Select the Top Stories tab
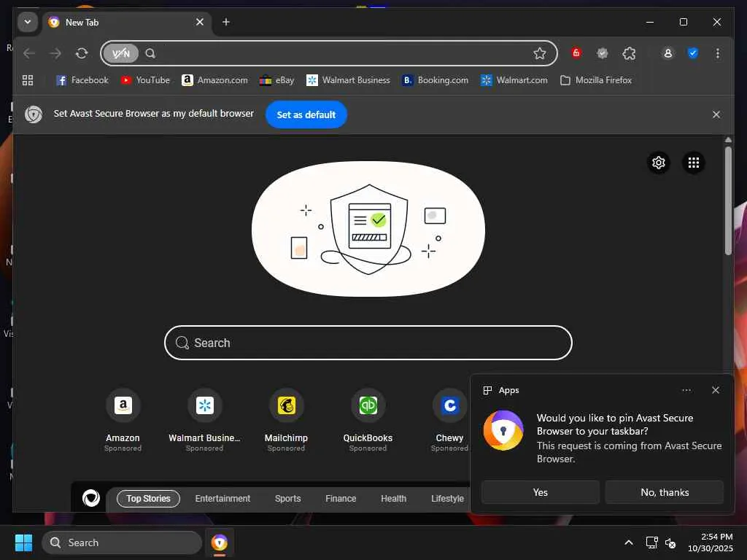 148,499
